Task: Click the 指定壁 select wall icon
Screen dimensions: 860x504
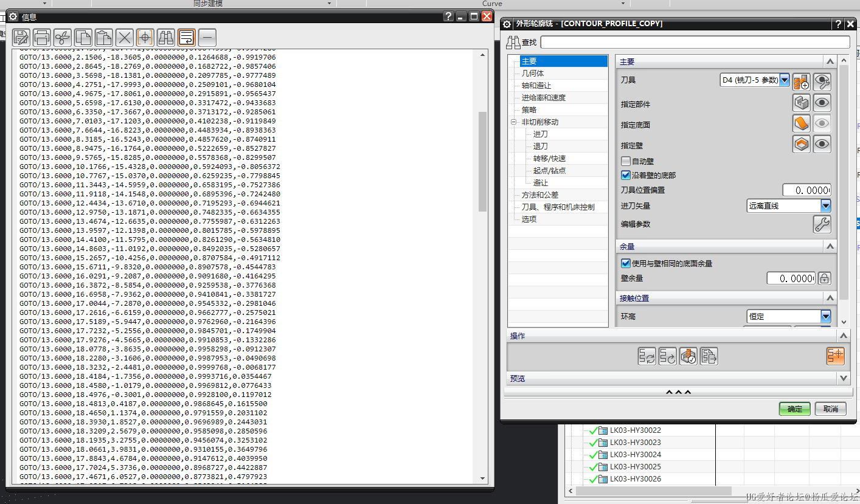Action: 801,144
